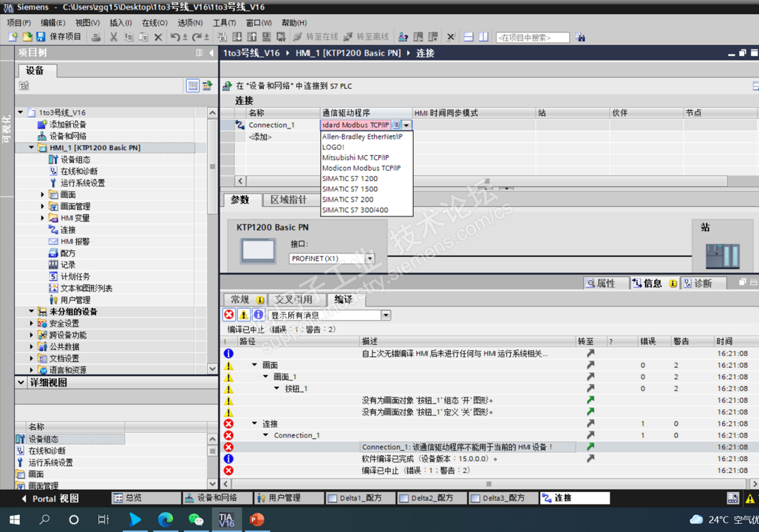This screenshot has width=759, height=532.
Task: Open the 显示所有消息 filter dropdown
Action: (386, 316)
